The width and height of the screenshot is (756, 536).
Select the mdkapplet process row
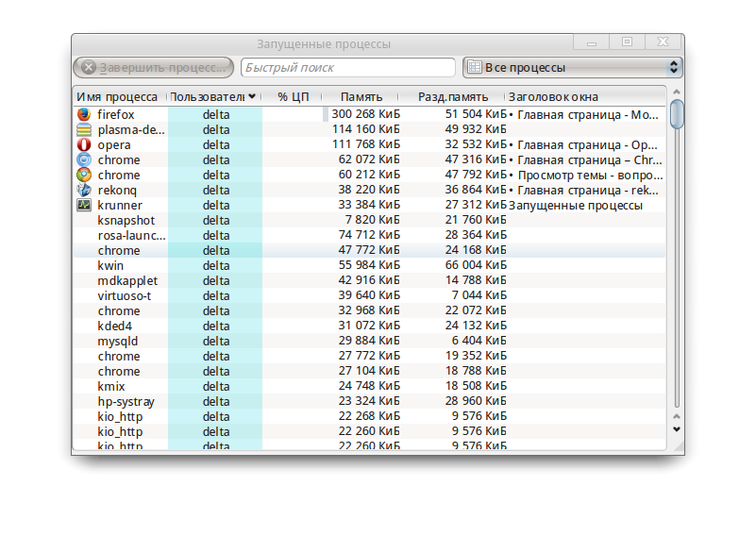point(370,280)
